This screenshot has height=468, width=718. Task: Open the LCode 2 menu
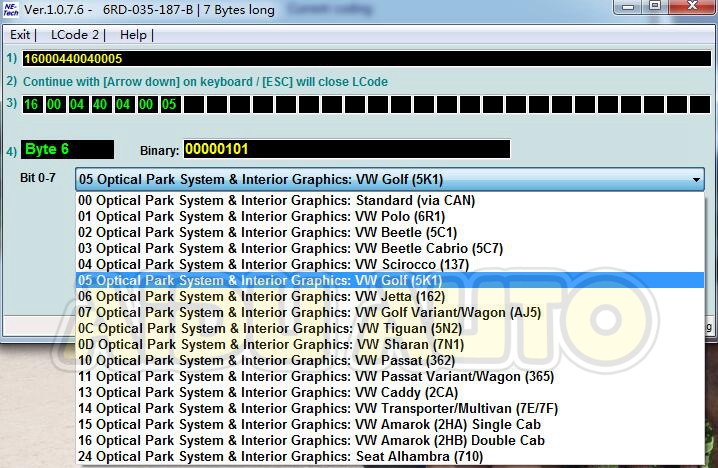tap(75, 35)
